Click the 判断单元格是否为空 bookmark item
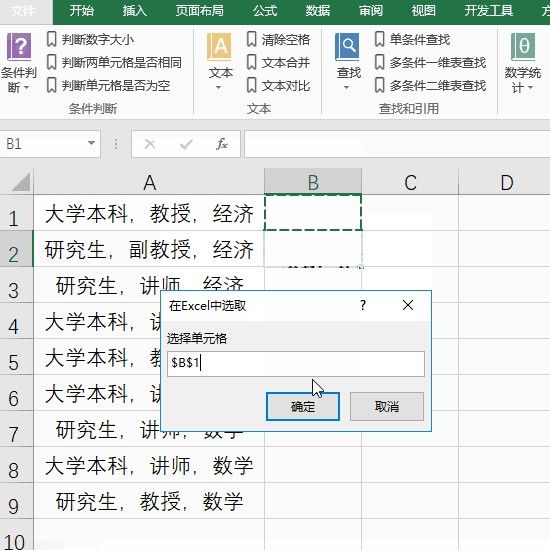This screenshot has height=550, width=550. point(108,86)
